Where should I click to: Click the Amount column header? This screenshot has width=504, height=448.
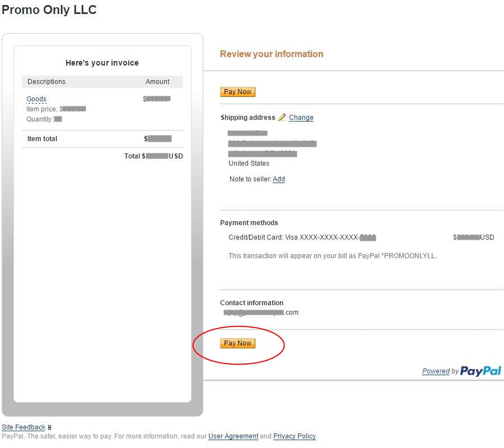click(x=157, y=82)
